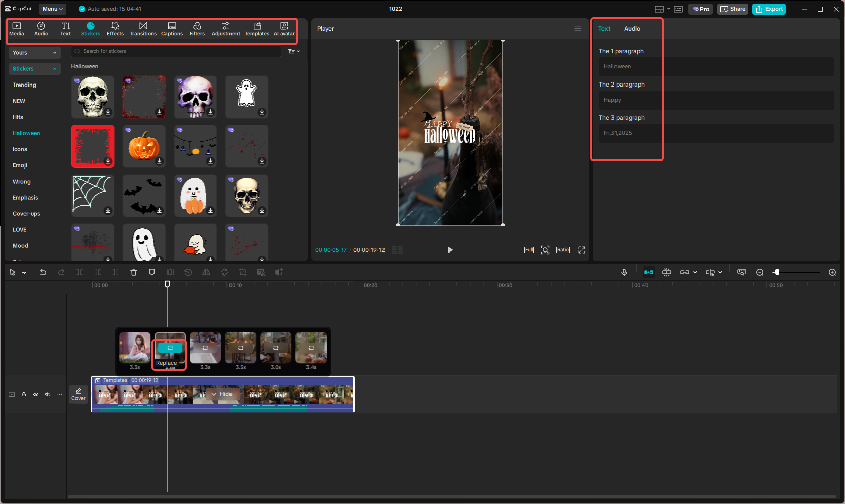Click in the sticker search field
845x504 pixels.
176,51
